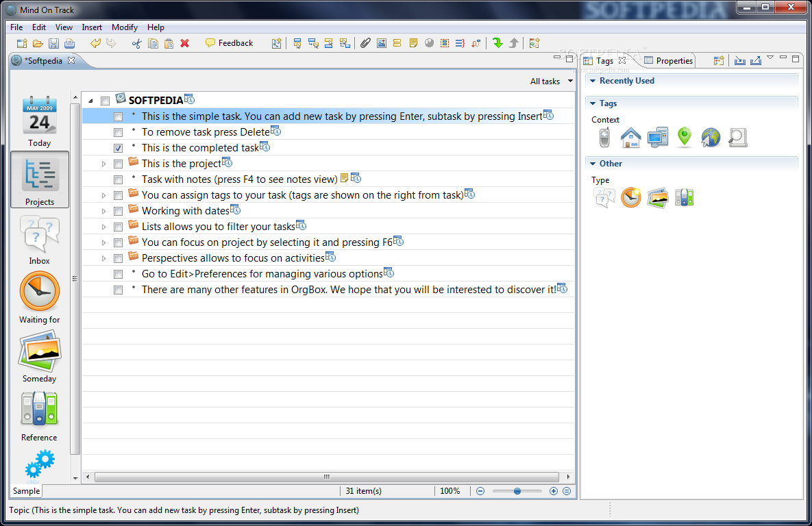Click the Cut scissors icon
Screen dimensions: 812x526
pos(137,43)
